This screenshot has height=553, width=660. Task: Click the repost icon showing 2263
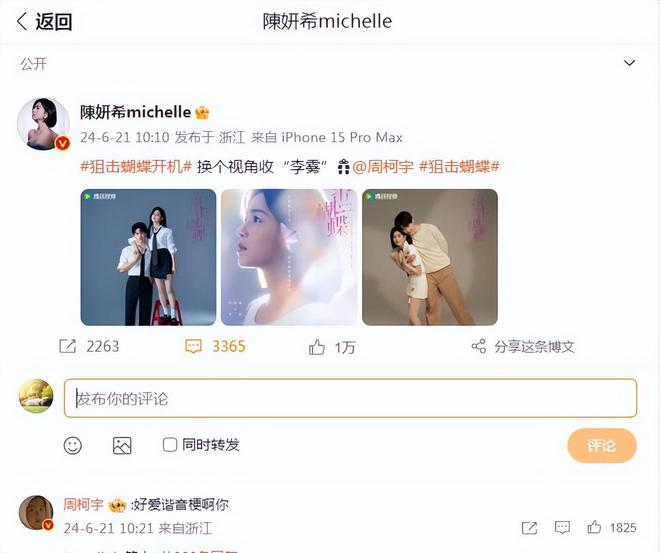point(68,346)
